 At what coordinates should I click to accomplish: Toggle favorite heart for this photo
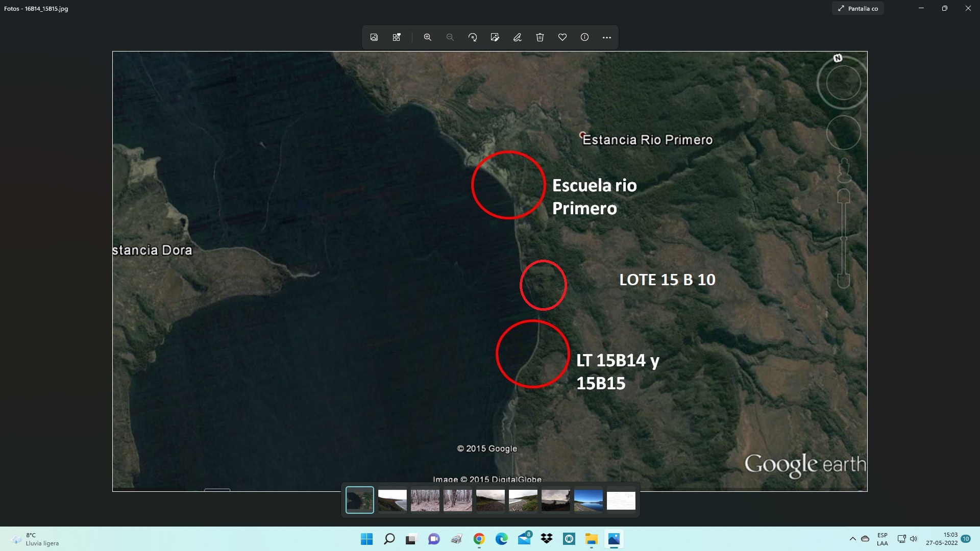562,37
